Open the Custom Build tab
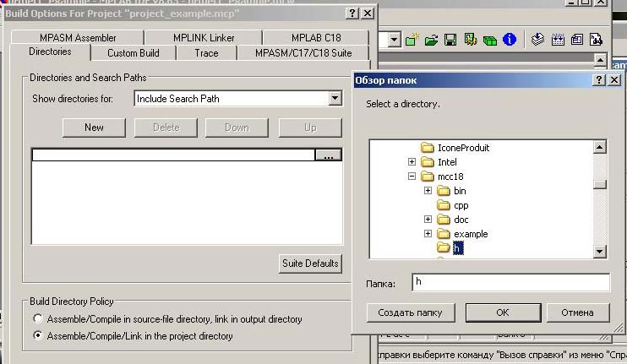 (x=134, y=53)
